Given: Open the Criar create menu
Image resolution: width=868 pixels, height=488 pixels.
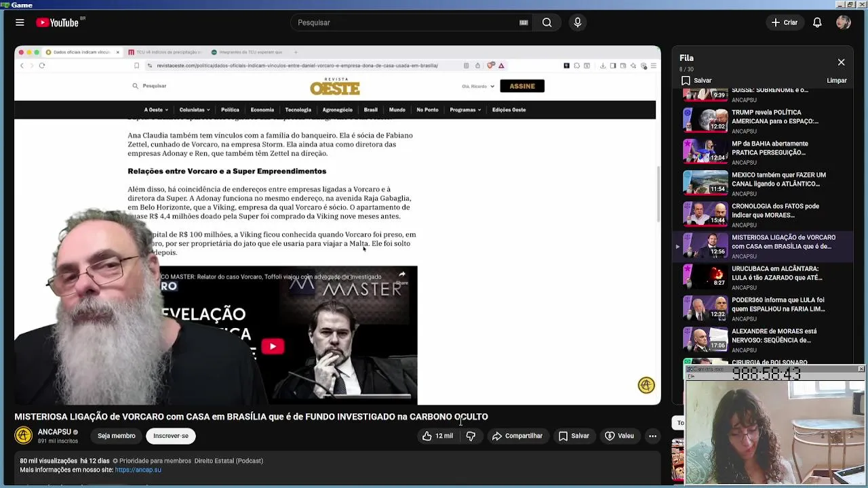Looking at the screenshot, I should [x=785, y=22].
